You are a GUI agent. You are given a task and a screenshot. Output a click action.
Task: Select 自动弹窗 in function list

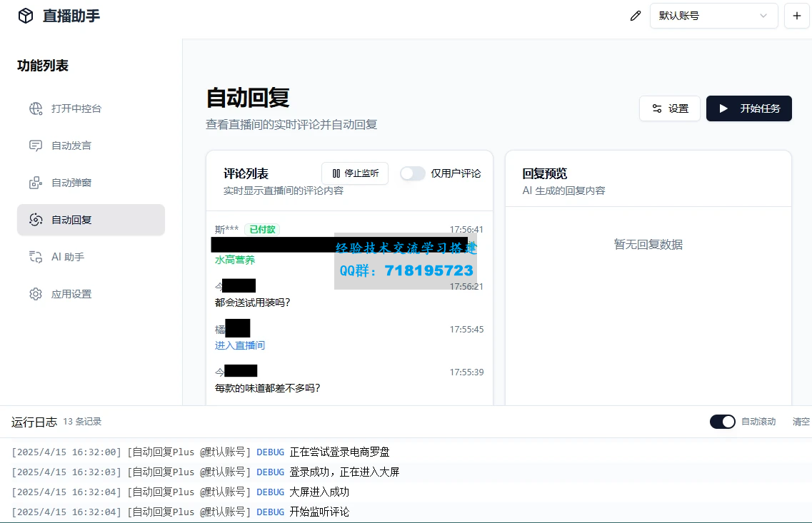click(91, 183)
